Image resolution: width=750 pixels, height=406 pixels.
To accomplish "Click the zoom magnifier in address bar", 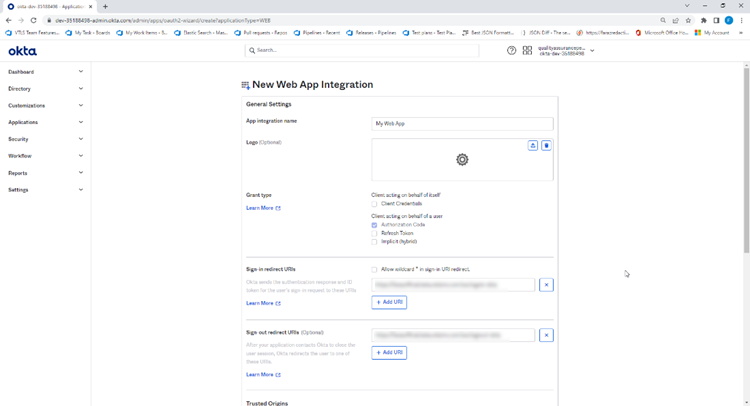I will point(663,21).
